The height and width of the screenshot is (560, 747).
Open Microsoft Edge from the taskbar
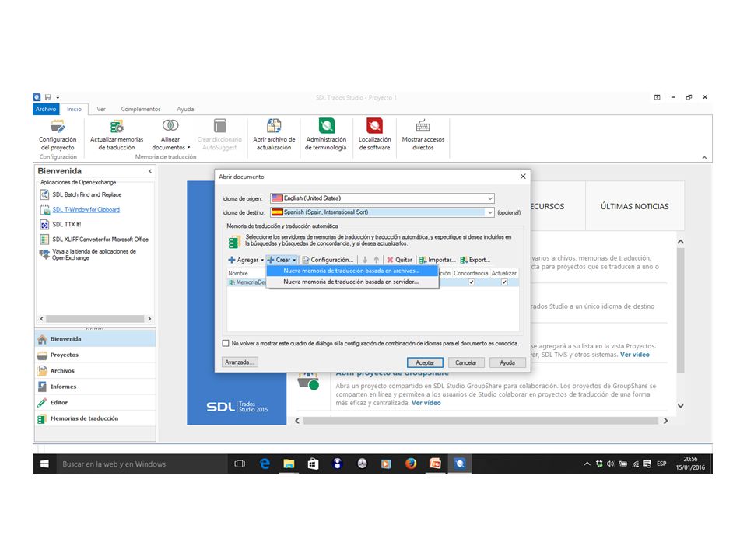(x=265, y=464)
